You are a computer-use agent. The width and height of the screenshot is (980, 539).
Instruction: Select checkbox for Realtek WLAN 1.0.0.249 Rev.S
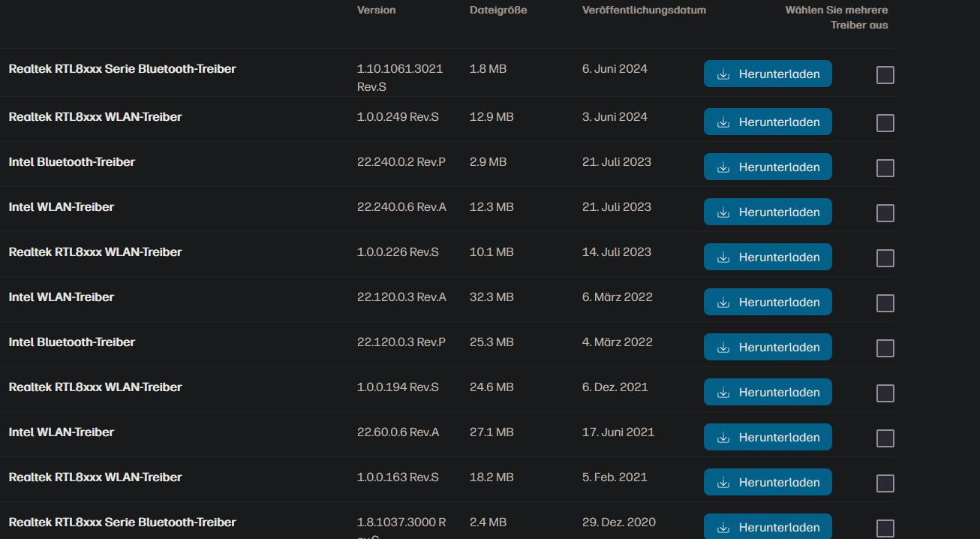tap(885, 123)
